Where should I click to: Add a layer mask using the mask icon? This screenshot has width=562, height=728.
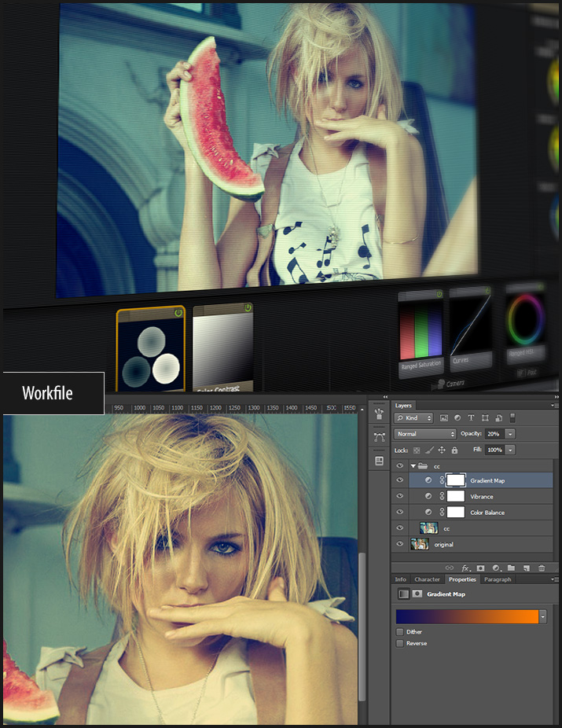(480, 567)
